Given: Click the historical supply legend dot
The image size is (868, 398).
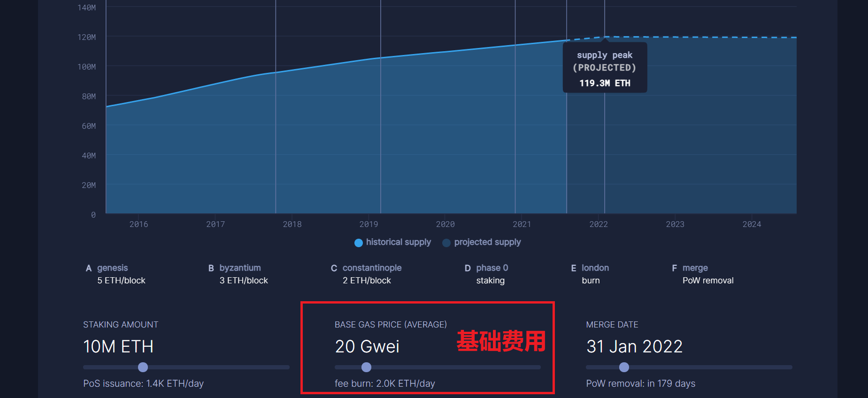Looking at the screenshot, I should 359,242.
